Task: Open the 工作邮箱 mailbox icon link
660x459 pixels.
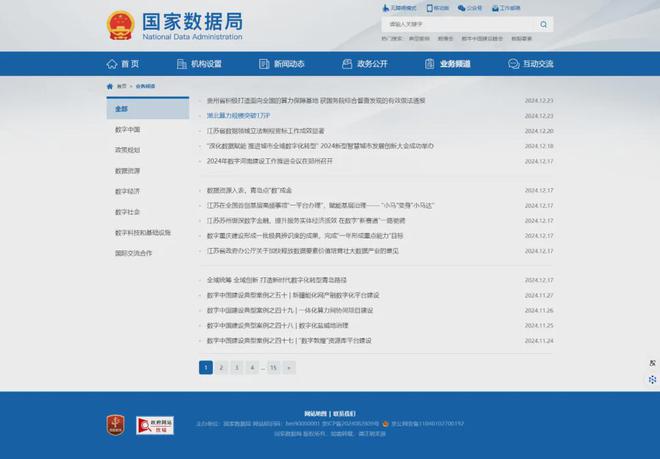Action: tap(495, 8)
